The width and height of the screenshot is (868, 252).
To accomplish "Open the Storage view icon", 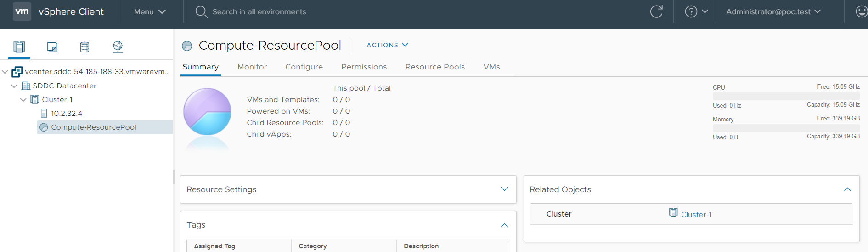I will point(85,46).
